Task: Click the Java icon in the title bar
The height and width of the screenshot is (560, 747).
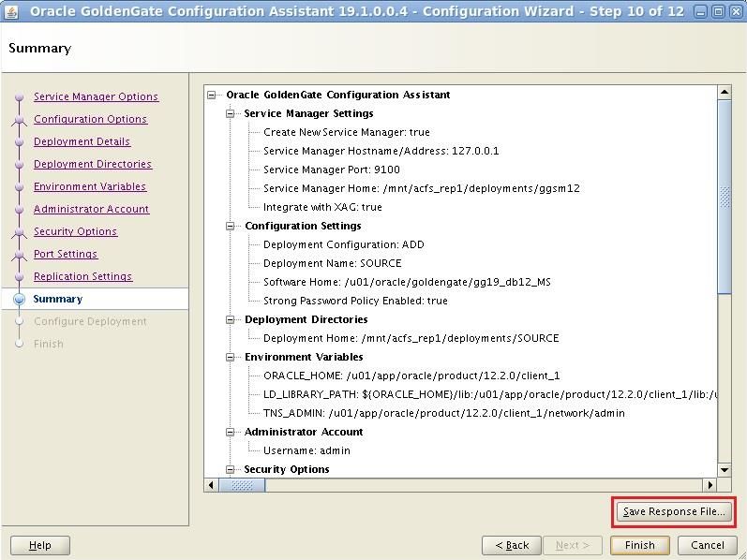Action: pos(10,11)
